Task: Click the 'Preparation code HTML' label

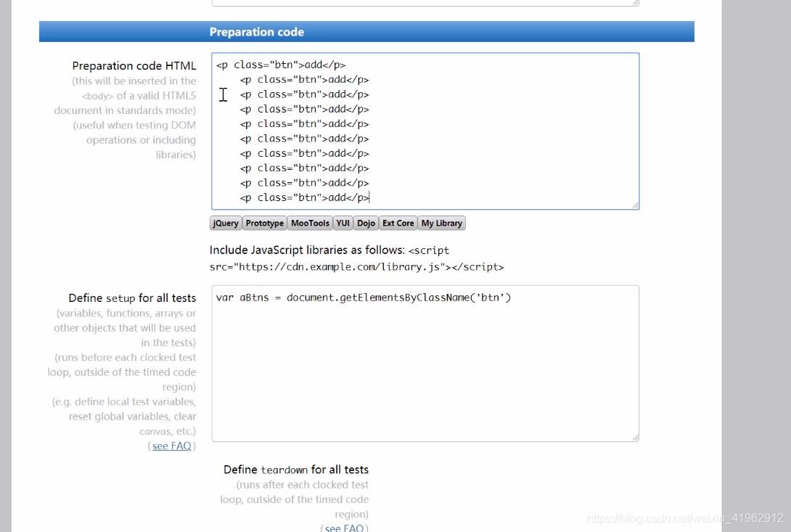Action: coord(134,65)
